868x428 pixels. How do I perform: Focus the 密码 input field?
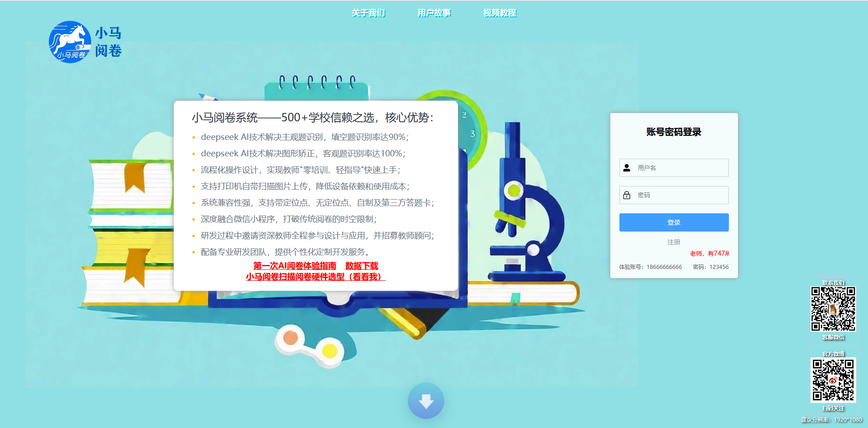click(x=674, y=195)
